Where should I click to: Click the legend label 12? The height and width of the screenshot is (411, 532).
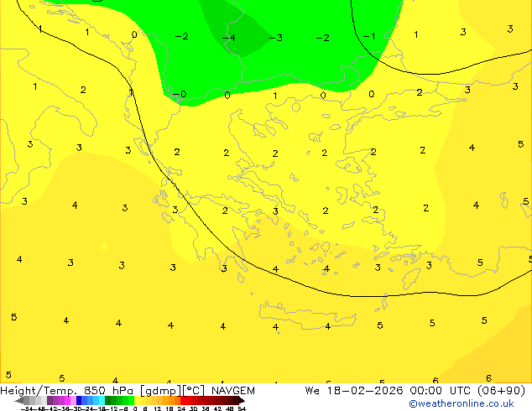pos(158,408)
